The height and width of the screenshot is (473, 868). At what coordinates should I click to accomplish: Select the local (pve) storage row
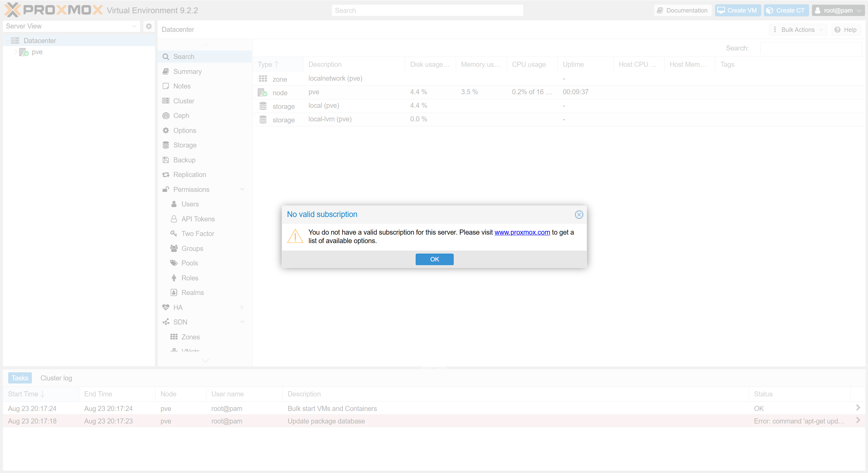coord(559,106)
